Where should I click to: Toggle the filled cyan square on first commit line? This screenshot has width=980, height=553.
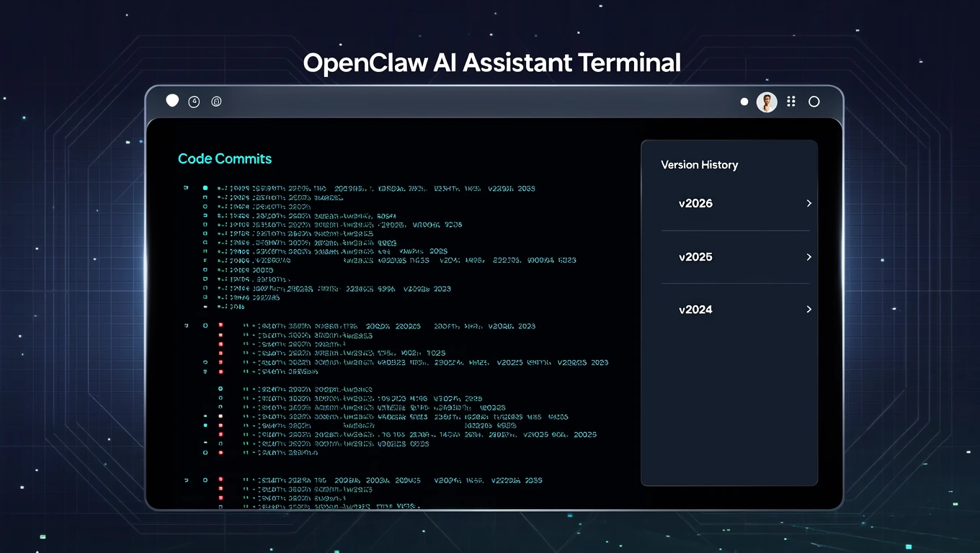coord(205,188)
